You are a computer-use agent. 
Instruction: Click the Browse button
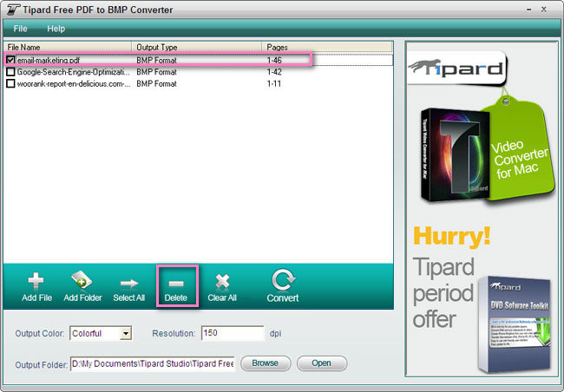[266, 363]
